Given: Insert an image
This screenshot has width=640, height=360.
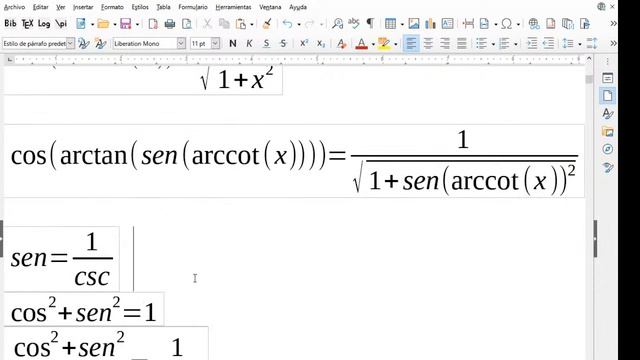Looking at the screenshot, I should point(413,24).
